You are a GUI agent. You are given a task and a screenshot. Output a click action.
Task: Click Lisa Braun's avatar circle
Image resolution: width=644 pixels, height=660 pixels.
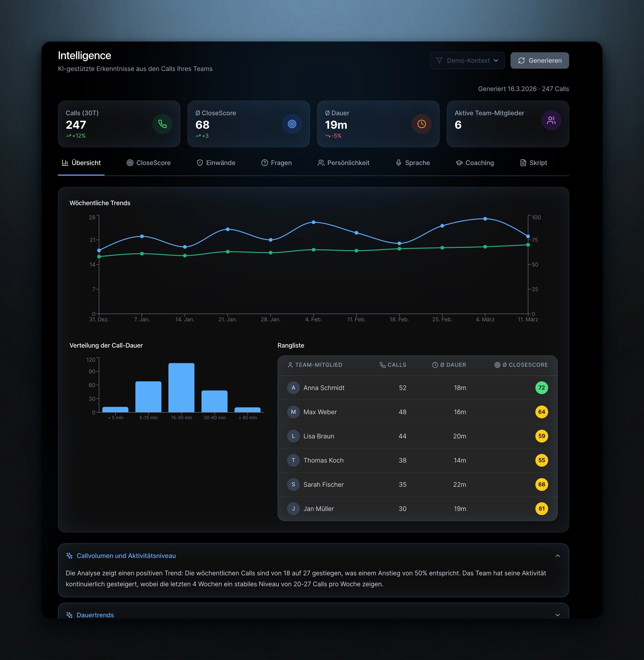[x=293, y=436]
